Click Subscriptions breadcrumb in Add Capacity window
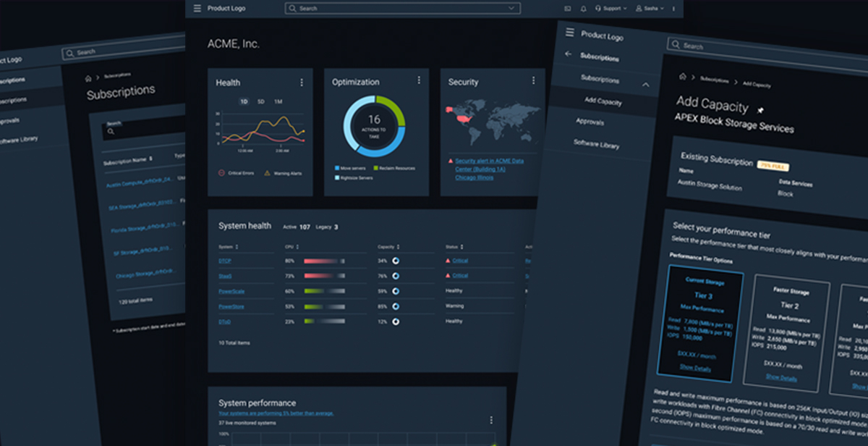The image size is (868, 446). [715, 80]
